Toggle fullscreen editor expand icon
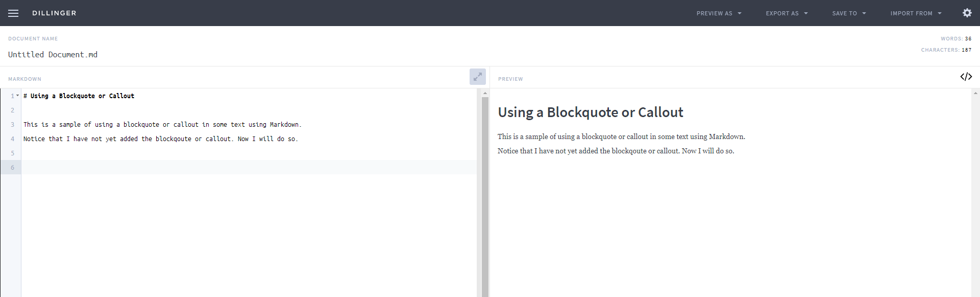This screenshot has height=297, width=980. click(478, 77)
